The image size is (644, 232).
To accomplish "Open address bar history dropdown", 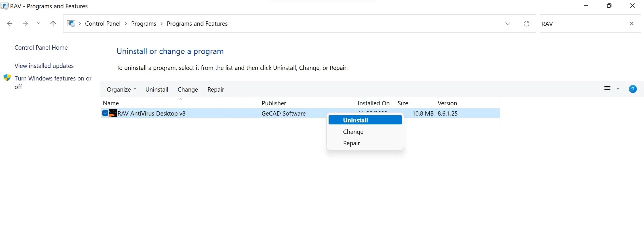I will 508,24.
